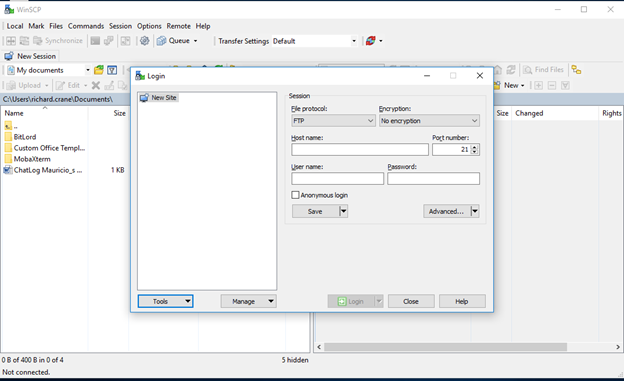Select the ChatLog Mauricio_s file

click(43, 170)
